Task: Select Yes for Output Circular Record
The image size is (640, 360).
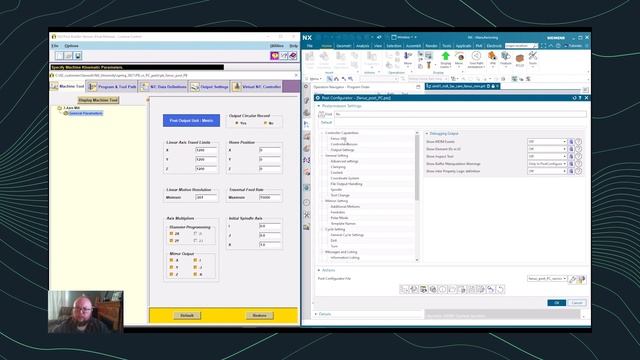Action: [x=237, y=123]
